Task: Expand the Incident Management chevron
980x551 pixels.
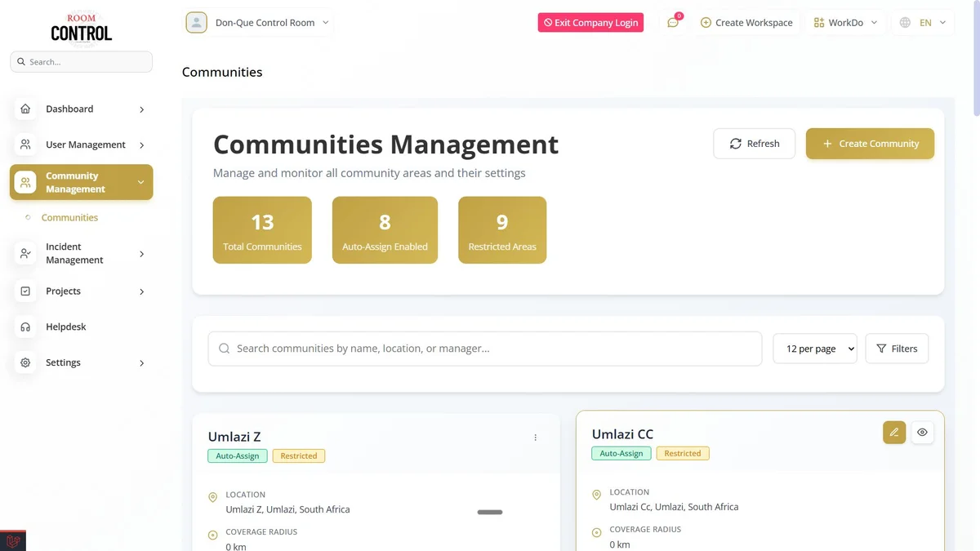Action: point(142,254)
